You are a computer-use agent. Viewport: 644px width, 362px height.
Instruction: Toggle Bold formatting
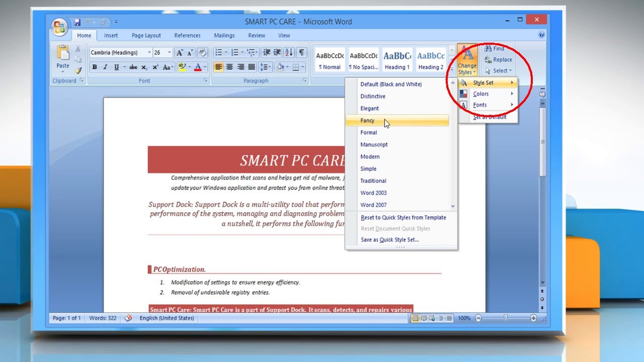(95, 66)
